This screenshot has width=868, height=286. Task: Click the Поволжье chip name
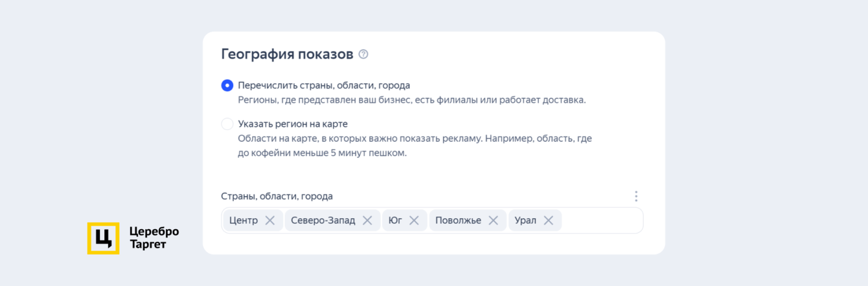(x=458, y=221)
